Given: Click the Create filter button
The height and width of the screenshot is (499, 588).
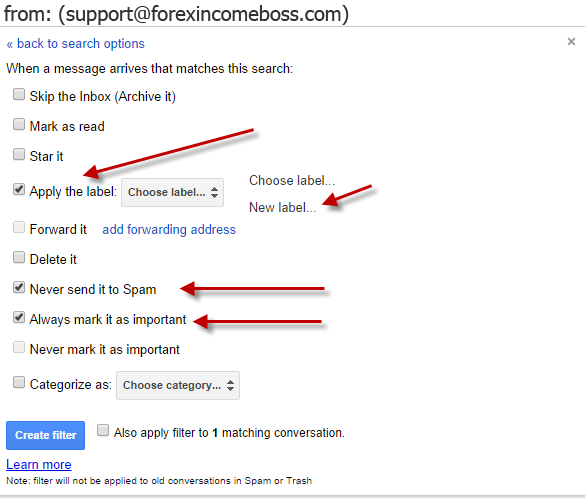Looking at the screenshot, I should [x=45, y=435].
